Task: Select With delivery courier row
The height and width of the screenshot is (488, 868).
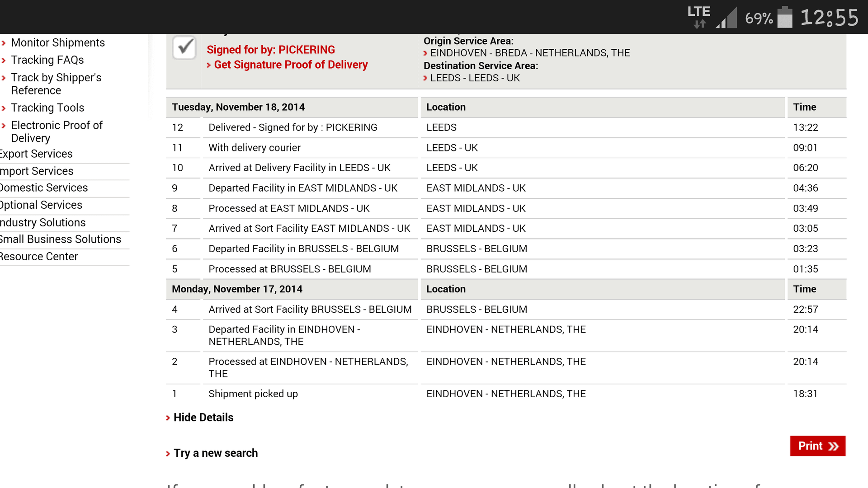Action: pyautogui.click(x=506, y=148)
